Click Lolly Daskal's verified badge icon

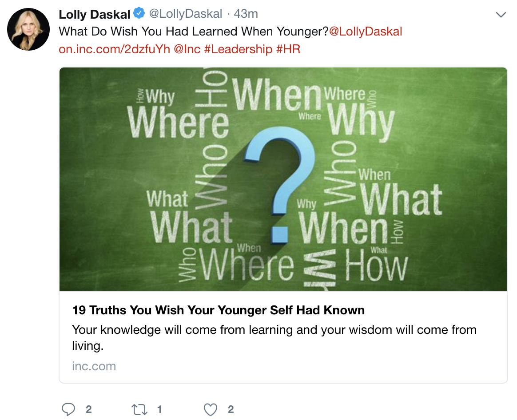pos(138,13)
